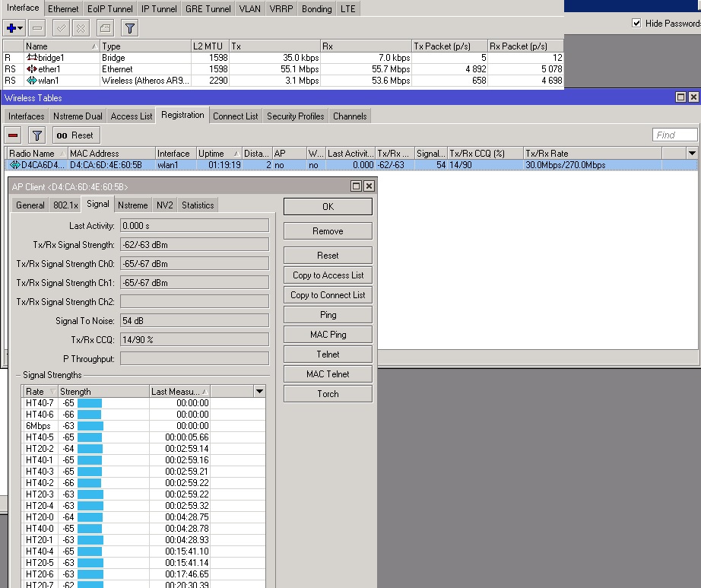Open the filter funnel in Interface toolbar
This screenshot has width=701, height=588.
click(x=130, y=28)
